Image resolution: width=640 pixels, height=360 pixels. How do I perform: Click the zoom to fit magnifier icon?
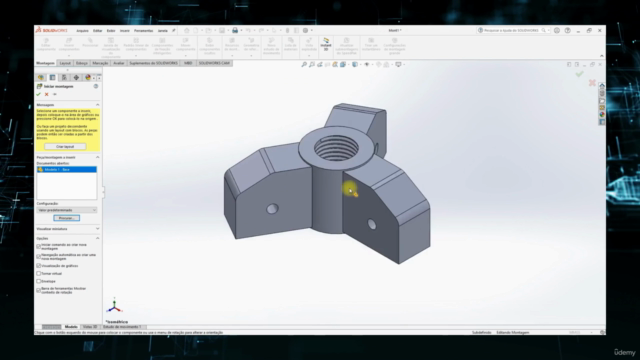(304, 64)
